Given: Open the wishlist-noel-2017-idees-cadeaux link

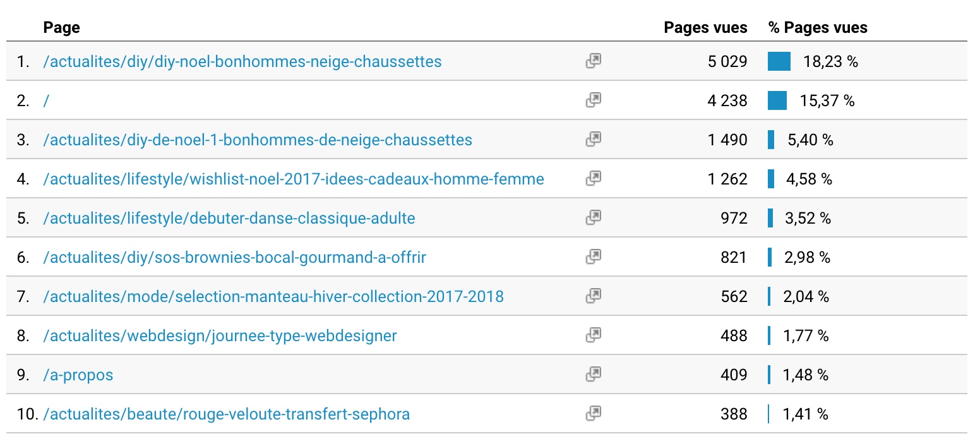Looking at the screenshot, I should 293,179.
